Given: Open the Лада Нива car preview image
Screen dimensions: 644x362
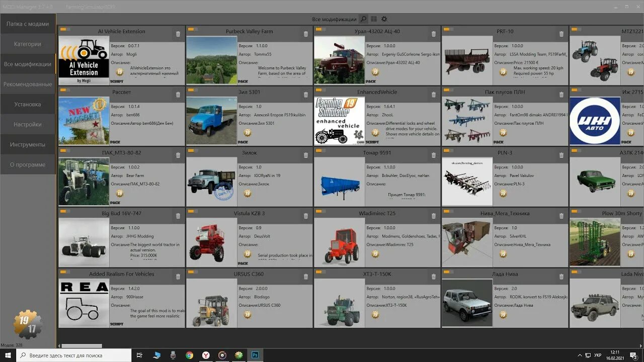Looking at the screenshot, I should tap(467, 303).
